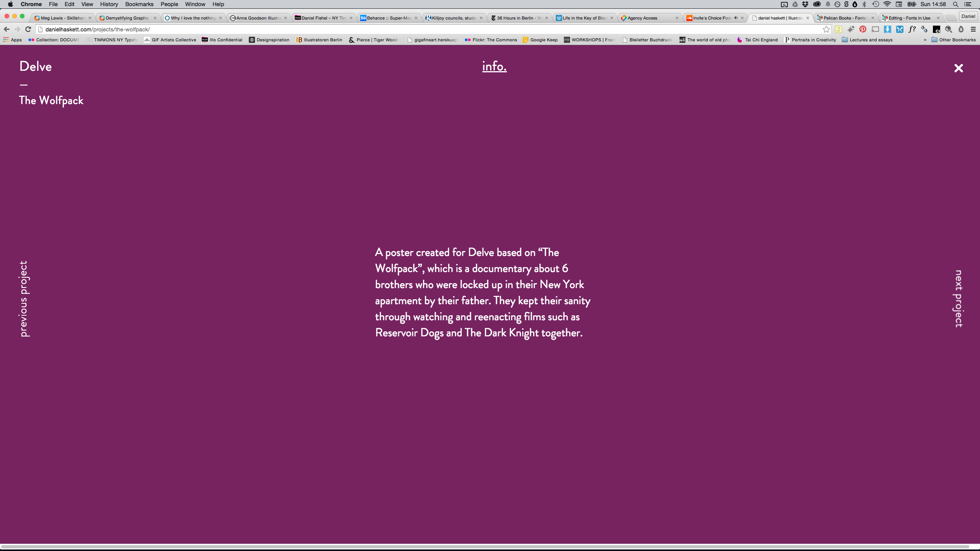Viewport: 980px width, 551px height.
Task: Go to the previous project
Action: tap(24, 299)
